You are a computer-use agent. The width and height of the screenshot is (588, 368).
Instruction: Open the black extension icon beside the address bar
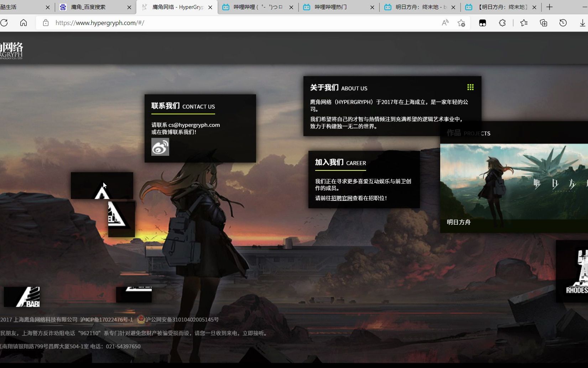tap(483, 23)
